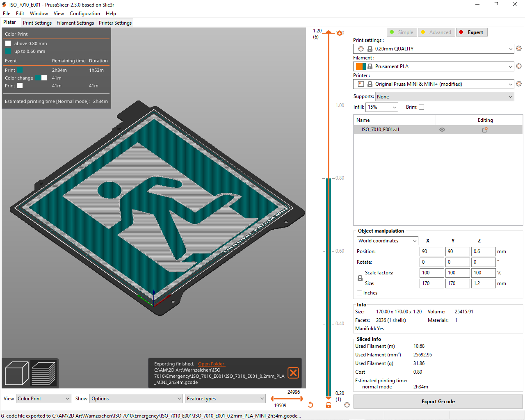Click the Open Folder link
Viewport: 525px width, 420px height.
[212, 364]
